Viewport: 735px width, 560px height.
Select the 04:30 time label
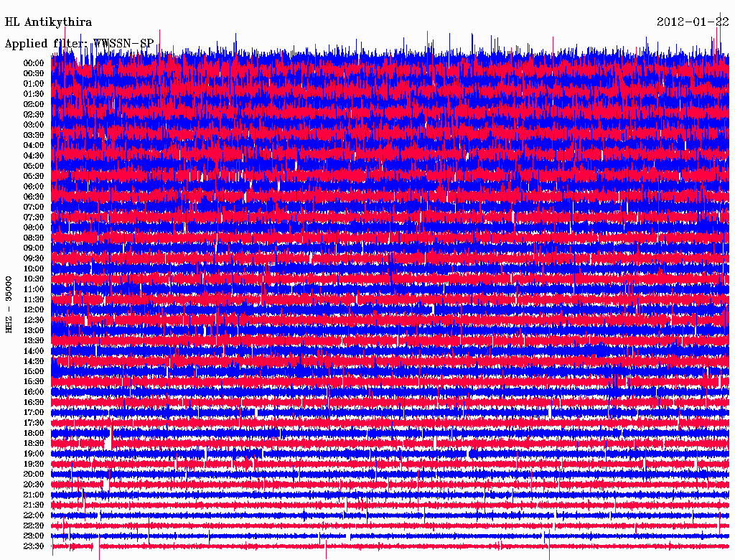[x=34, y=156]
